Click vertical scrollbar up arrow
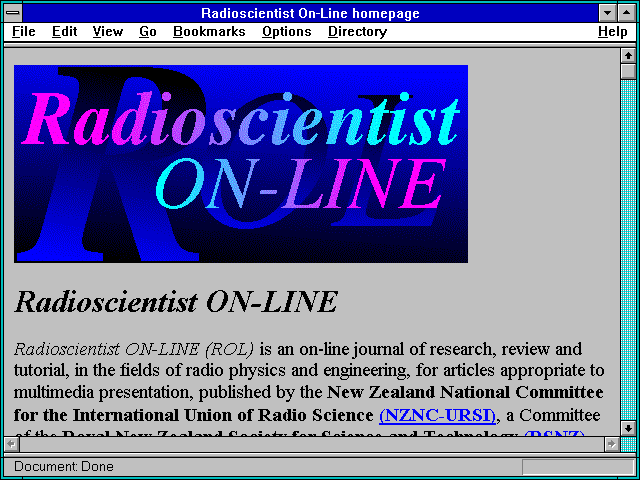640x480 pixels. (x=628, y=56)
